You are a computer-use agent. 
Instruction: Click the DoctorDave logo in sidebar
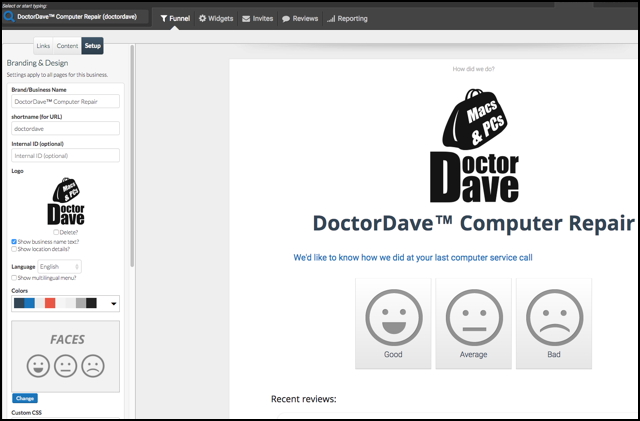coord(66,201)
